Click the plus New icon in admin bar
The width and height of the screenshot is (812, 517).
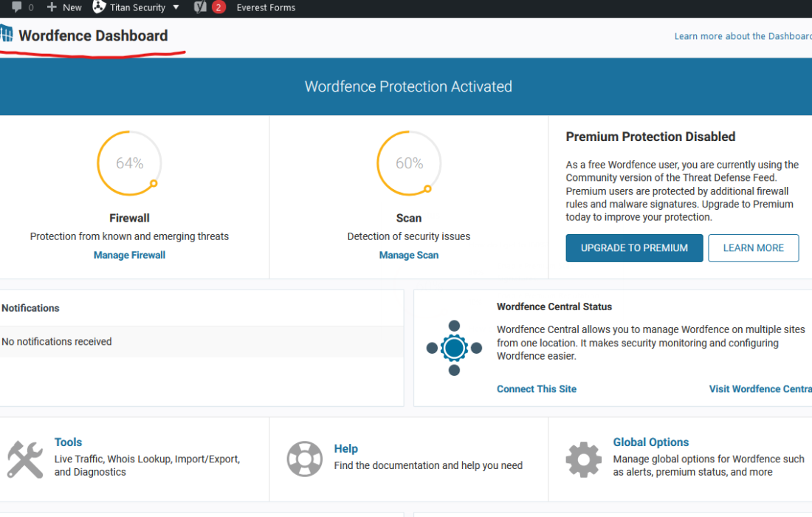52,7
